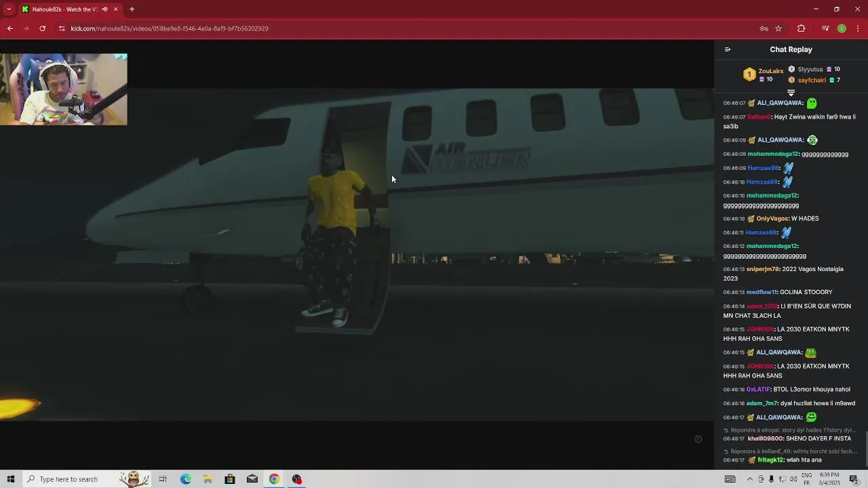The width and height of the screenshot is (868, 488).
Task: Open the recording app on taskbar
Action: 296,479
